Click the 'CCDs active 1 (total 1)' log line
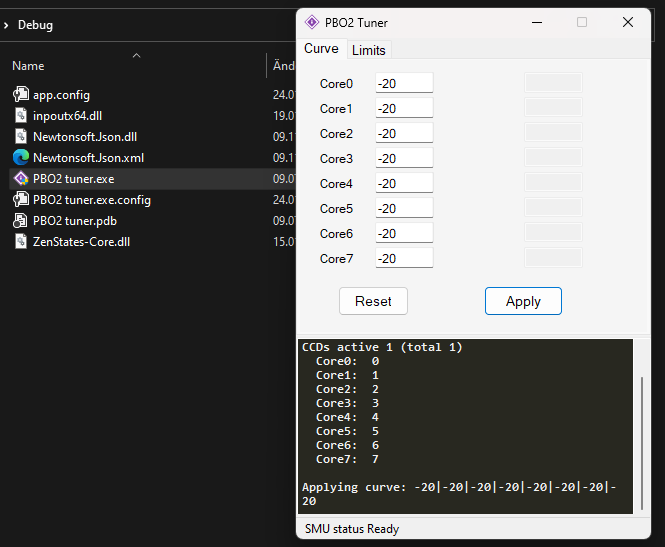665x547 pixels. (382, 347)
